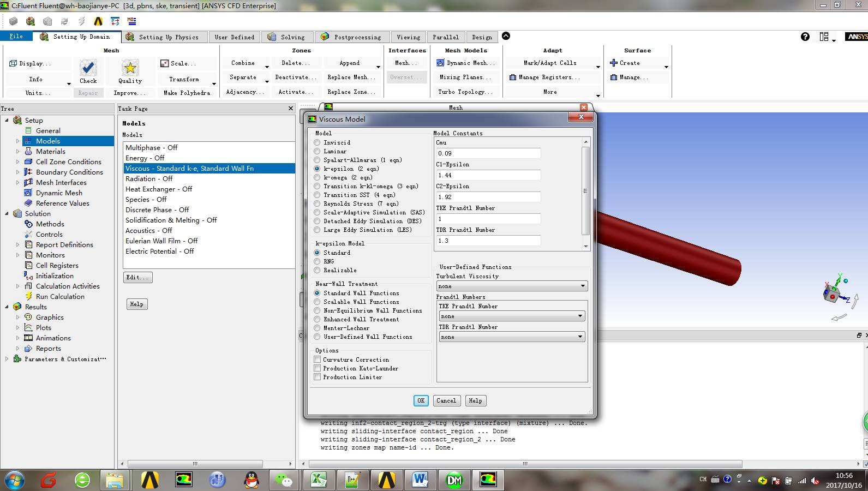Choose the Realizable k-epsilon model
The width and height of the screenshot is (868, 491).
click(x=317, y=270)
